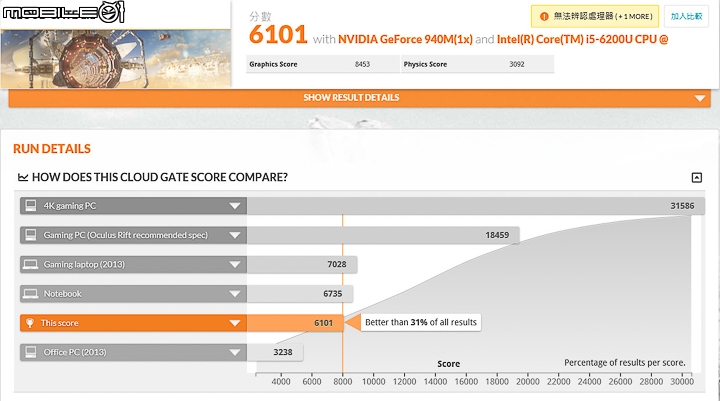Click the Gaming laptop (2013) label
The height and width of the screenshot is (401, 720).
84,265
